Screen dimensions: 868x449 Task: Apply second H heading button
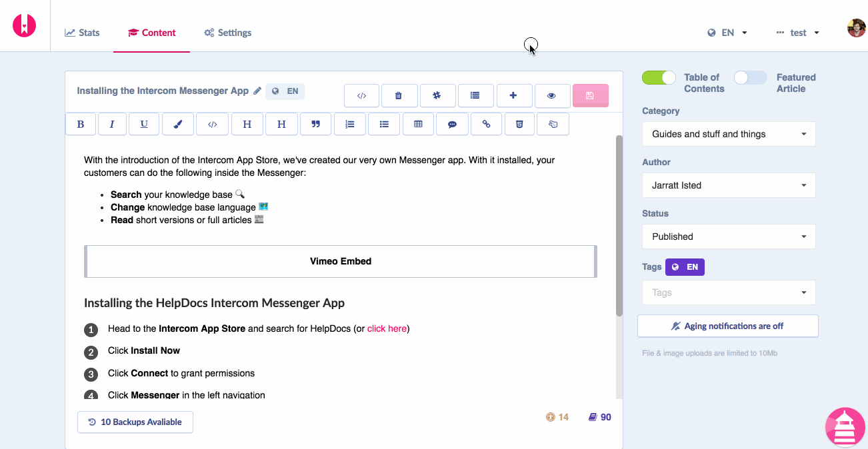281,124
